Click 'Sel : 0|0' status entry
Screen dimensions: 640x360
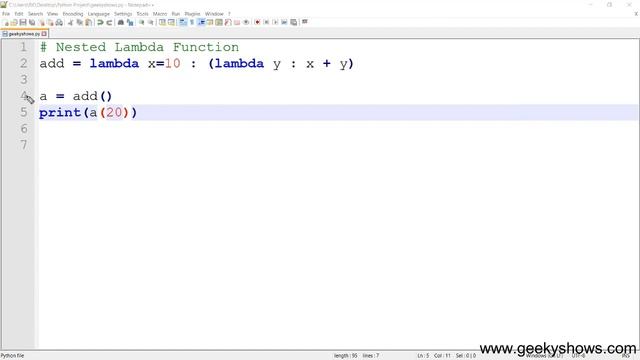pos(465,356)
